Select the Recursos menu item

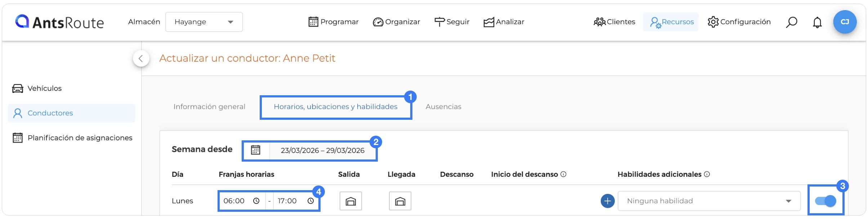coord(671,22)
